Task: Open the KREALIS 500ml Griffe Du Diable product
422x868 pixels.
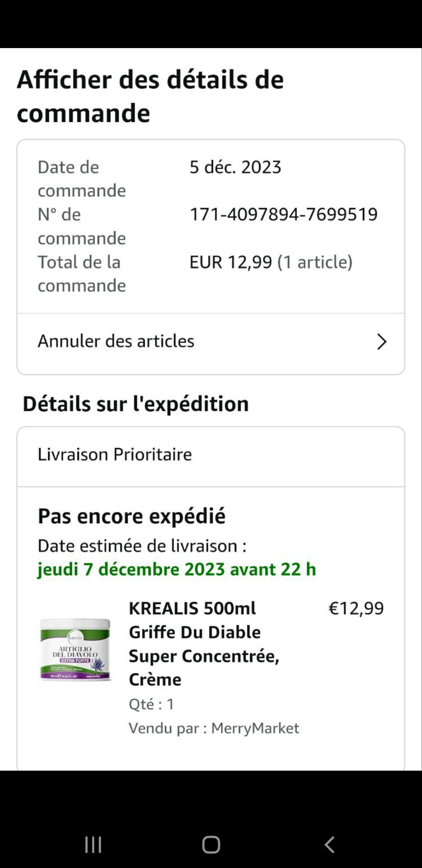Action: [204, 644]
